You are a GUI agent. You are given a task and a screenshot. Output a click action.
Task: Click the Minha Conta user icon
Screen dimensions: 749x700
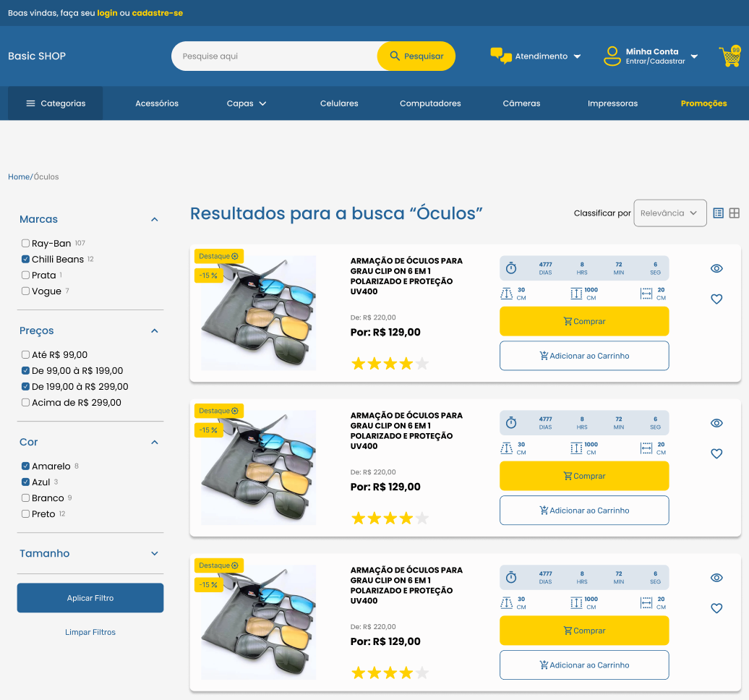(x=612, y=56)
